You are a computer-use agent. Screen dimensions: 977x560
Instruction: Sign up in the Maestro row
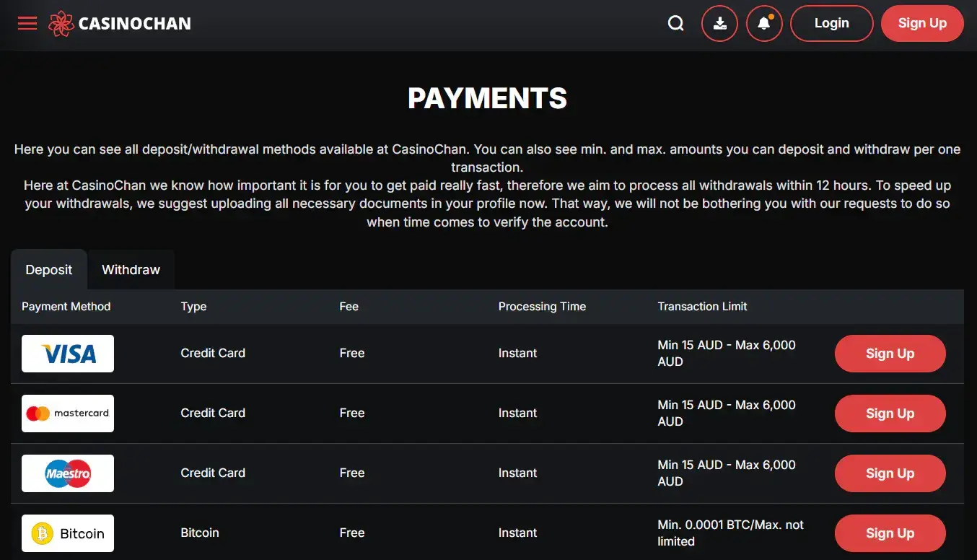(890, 473)
